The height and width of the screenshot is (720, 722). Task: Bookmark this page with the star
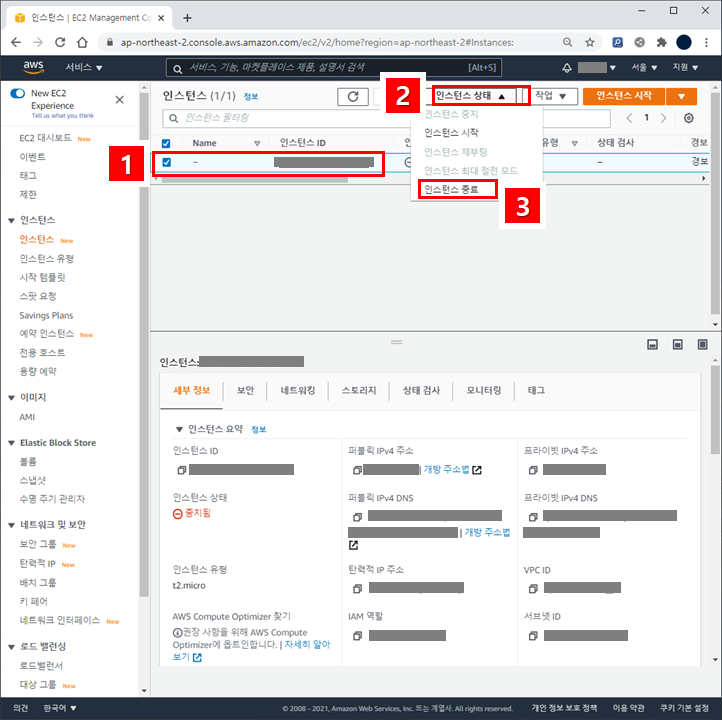[589, 42]
